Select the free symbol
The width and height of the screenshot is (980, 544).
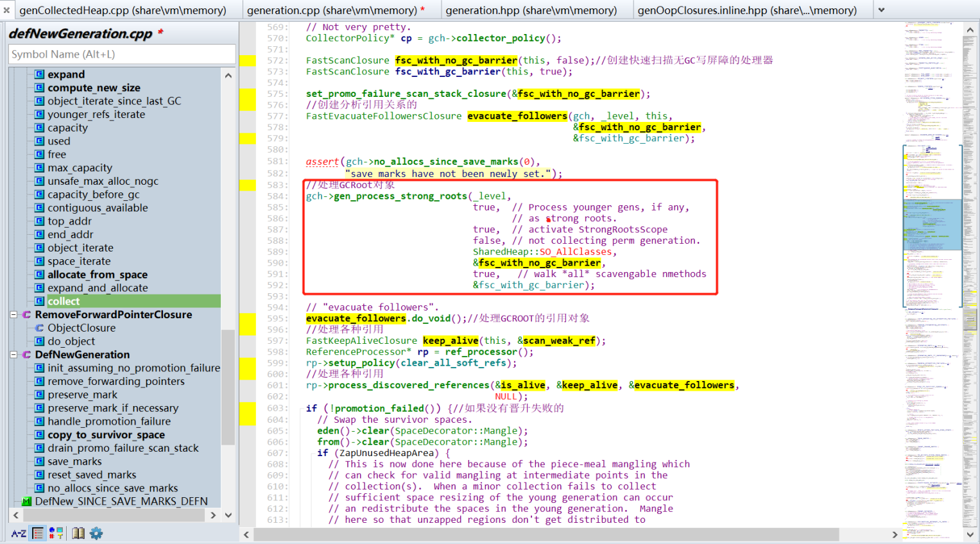56,155
